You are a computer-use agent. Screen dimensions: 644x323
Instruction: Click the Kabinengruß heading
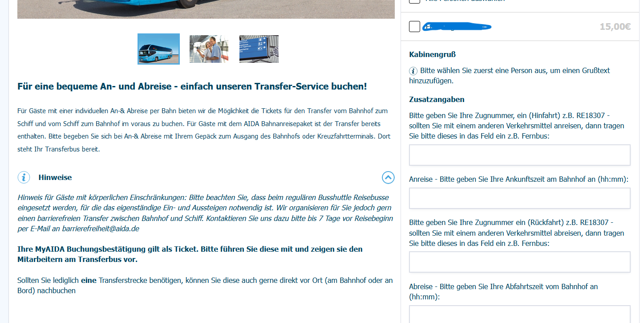coord(432,54)
